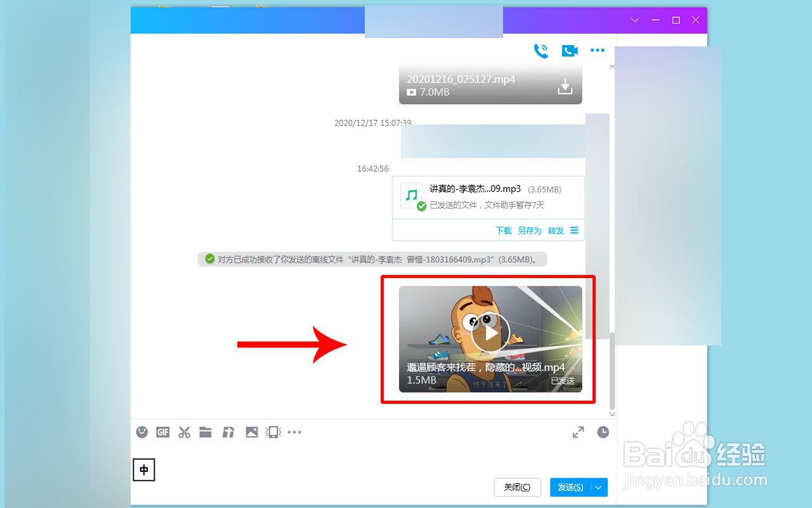Click the 2020/12/17 15:07:39 timestamp

[373, 123]
